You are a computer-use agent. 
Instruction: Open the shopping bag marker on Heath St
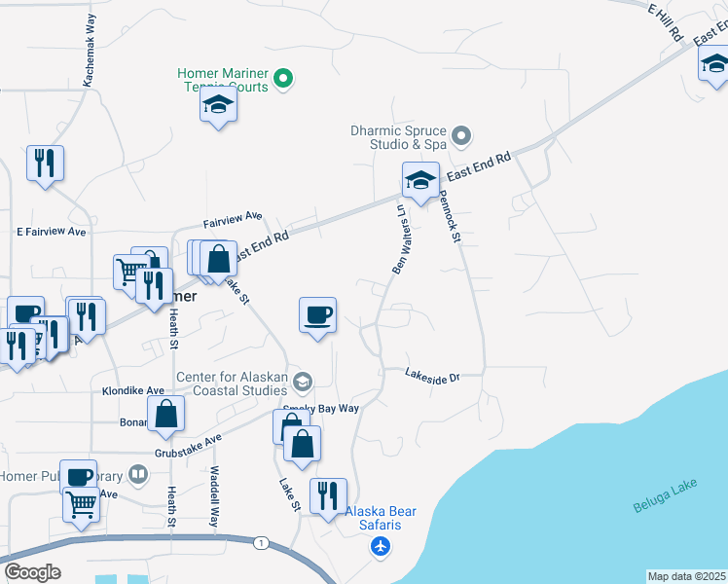pos(166,414)
